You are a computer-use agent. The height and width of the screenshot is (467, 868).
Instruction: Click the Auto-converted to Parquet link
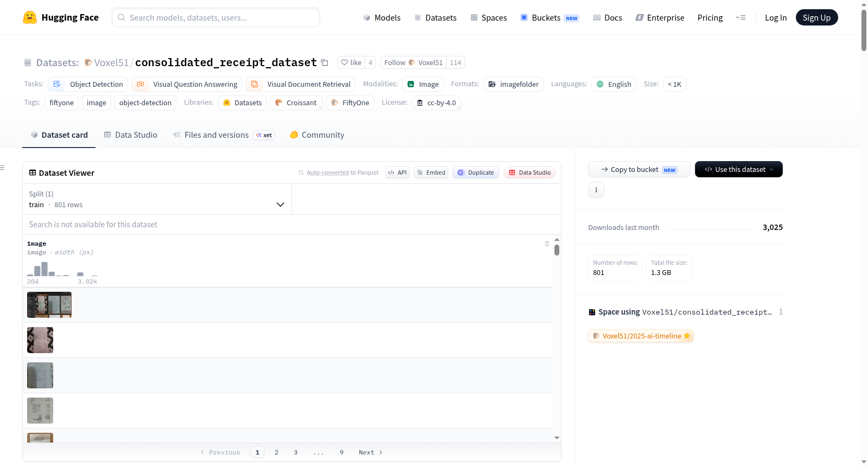[339, 172]
